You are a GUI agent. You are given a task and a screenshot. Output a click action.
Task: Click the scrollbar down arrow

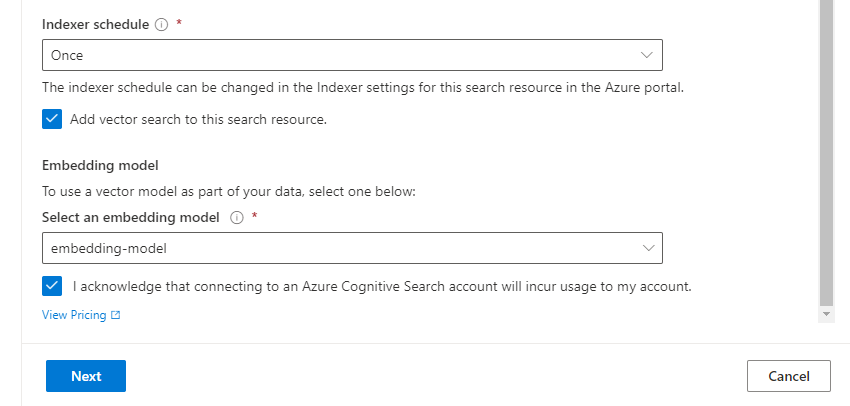pos(826,314)
